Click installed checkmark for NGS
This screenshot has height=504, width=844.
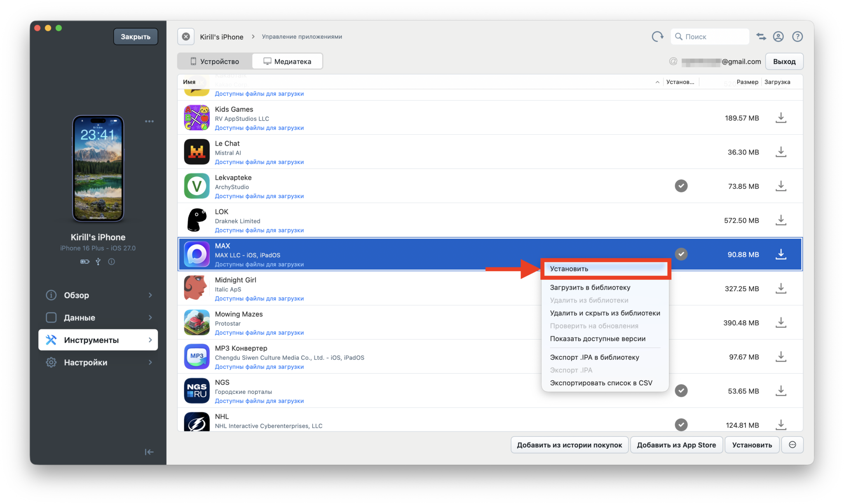click(x=681, y=391)
